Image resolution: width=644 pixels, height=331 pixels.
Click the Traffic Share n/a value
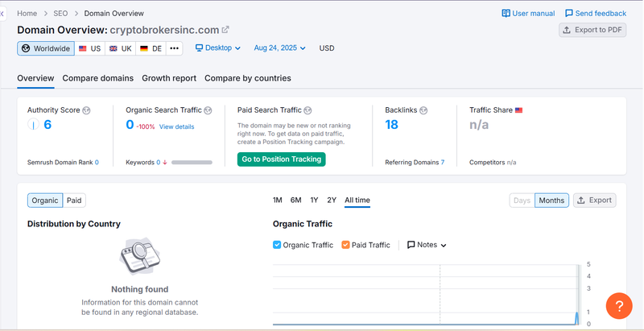[479, 125]
